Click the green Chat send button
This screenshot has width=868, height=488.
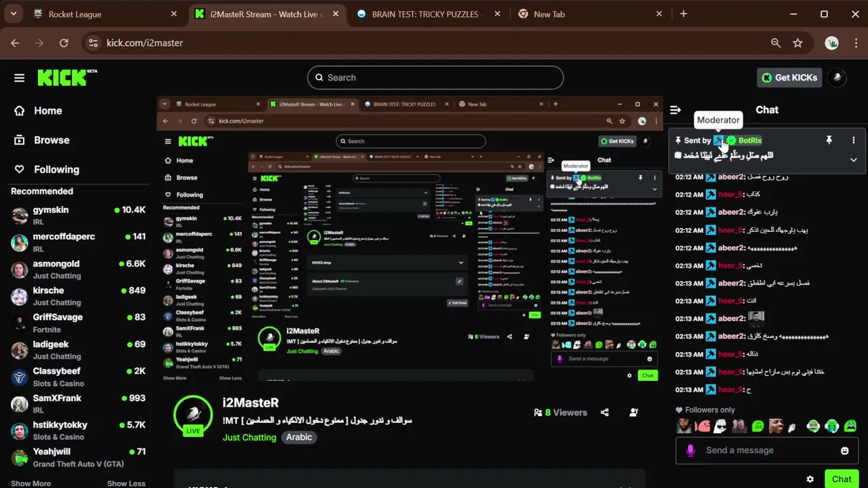click(x=842, y=479)
